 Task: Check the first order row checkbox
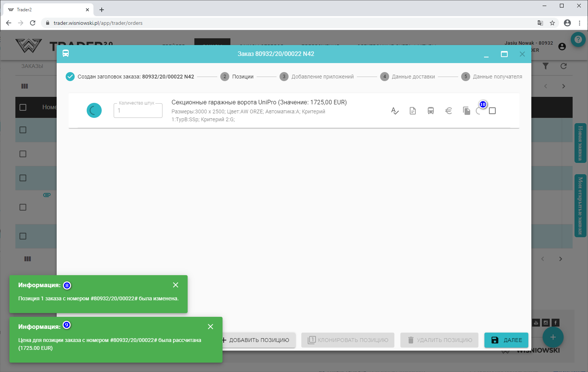tap(23, 130)
